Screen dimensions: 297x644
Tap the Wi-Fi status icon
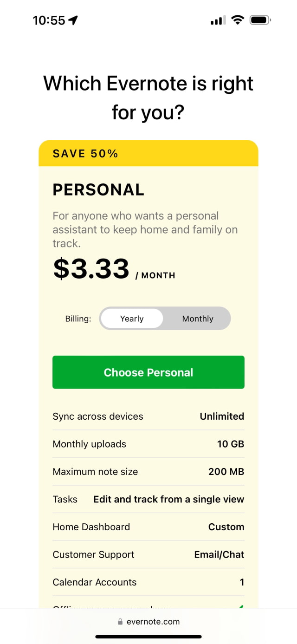click(238, 20)
